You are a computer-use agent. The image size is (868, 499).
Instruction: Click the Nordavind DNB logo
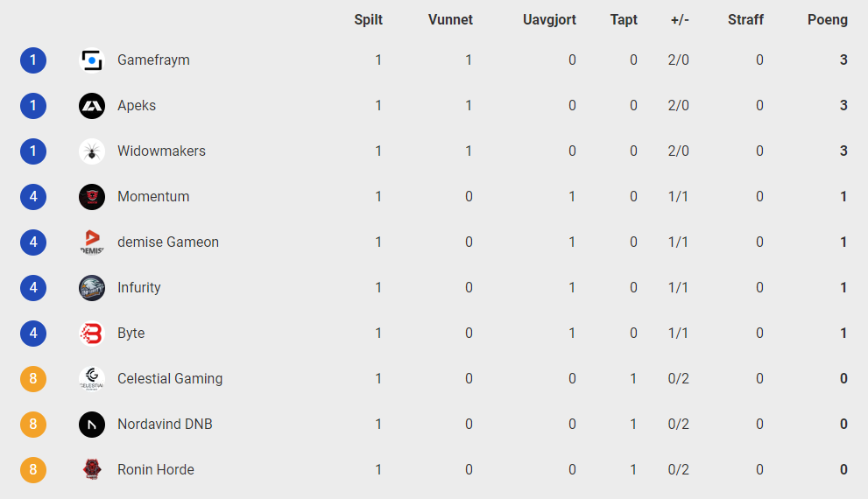tap(92, 425)
